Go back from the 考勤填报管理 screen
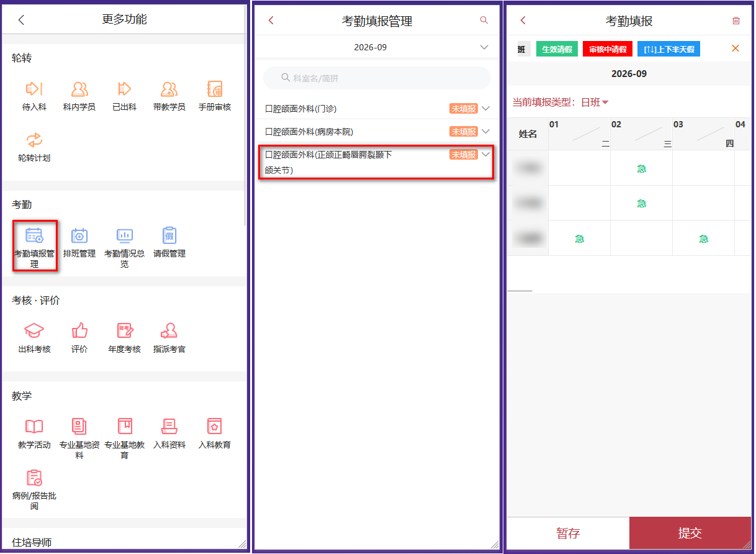Viewport: 756px width, 554px height. [271, 20]
